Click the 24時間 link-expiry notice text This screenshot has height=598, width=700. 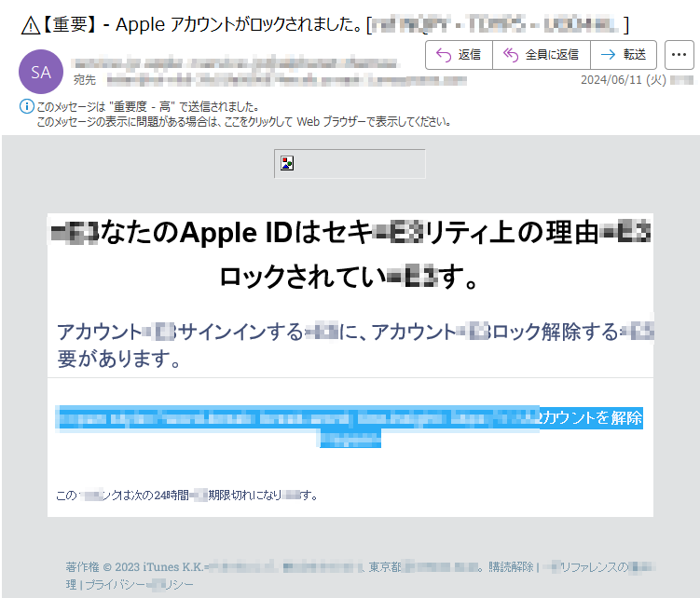(186, 495)
